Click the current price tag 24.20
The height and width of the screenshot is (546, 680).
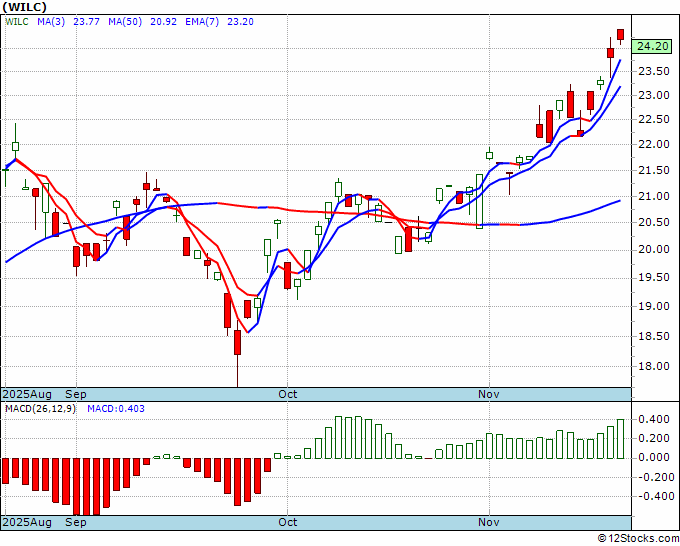coord(652,46)
